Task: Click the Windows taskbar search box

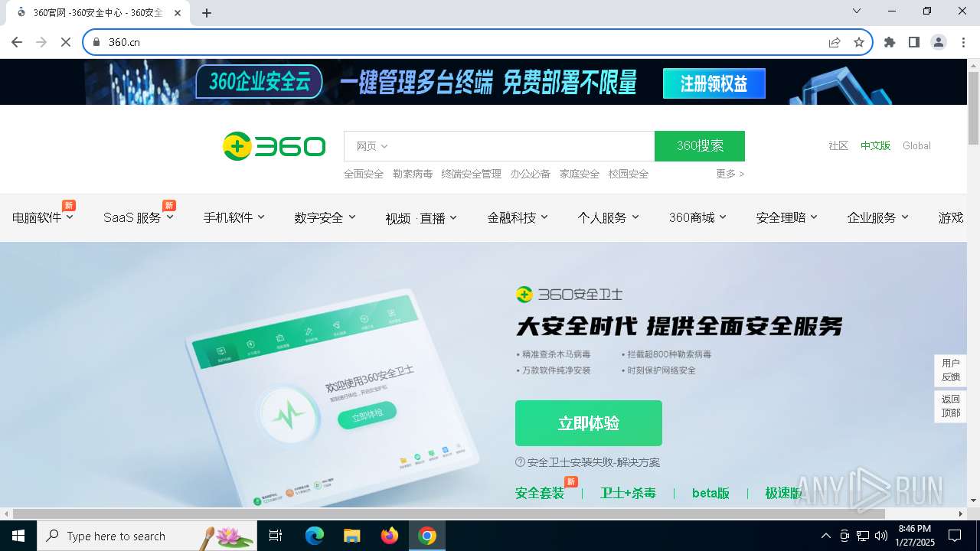Action: (x=147, y=536)
